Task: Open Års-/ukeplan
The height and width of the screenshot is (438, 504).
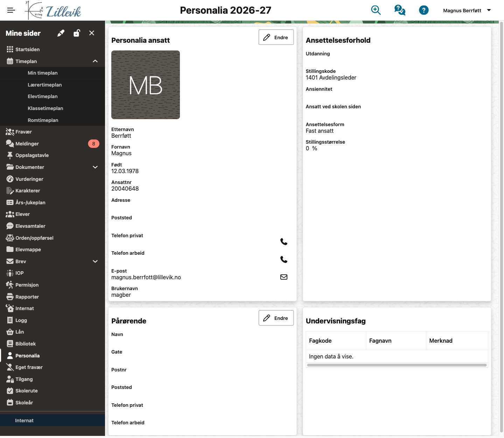Action: (x=52, y=203)
